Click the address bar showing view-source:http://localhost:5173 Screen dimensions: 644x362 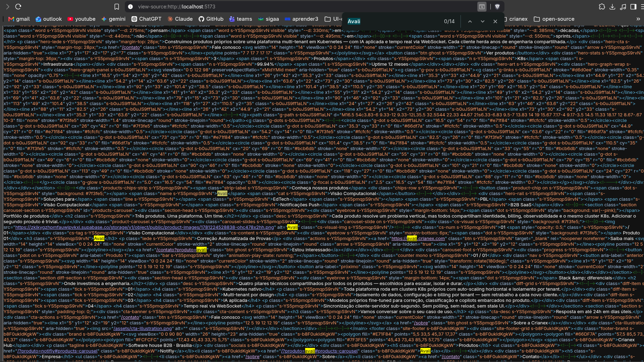302,7
